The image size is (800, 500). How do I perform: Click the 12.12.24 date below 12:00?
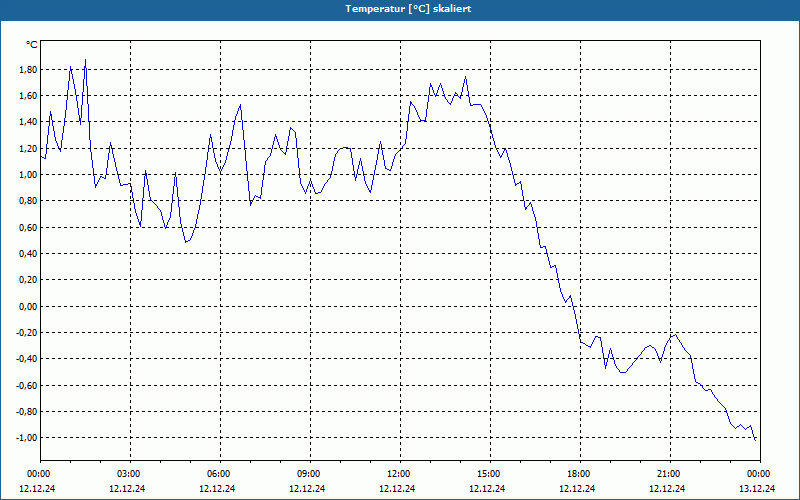397,489
